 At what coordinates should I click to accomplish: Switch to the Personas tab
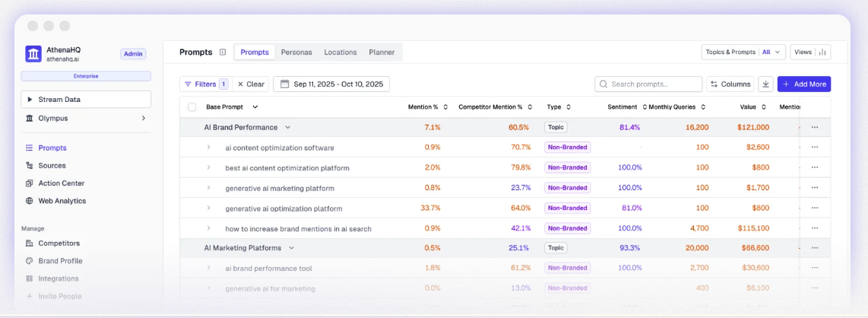point(296,52)
